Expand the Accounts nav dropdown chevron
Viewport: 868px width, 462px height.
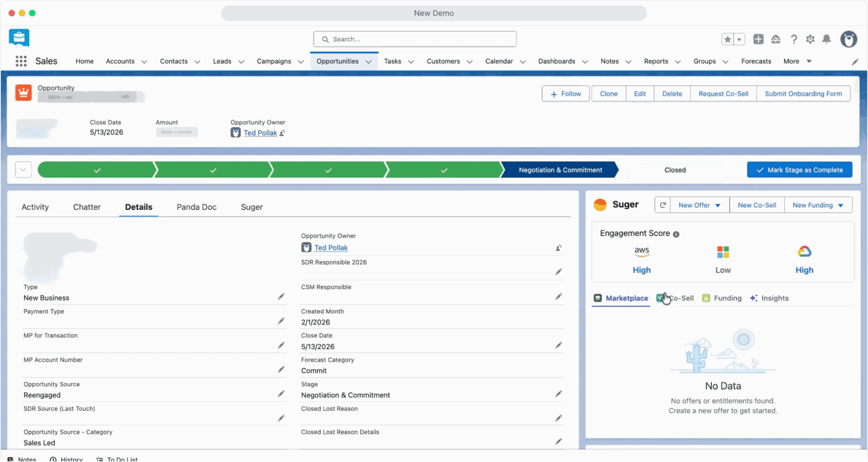144,62
